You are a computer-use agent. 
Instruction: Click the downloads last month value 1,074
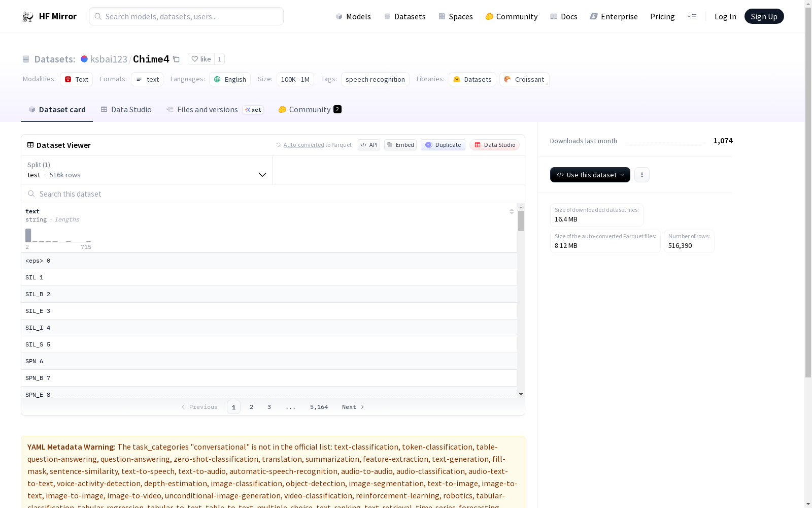[x=723, y=141]
